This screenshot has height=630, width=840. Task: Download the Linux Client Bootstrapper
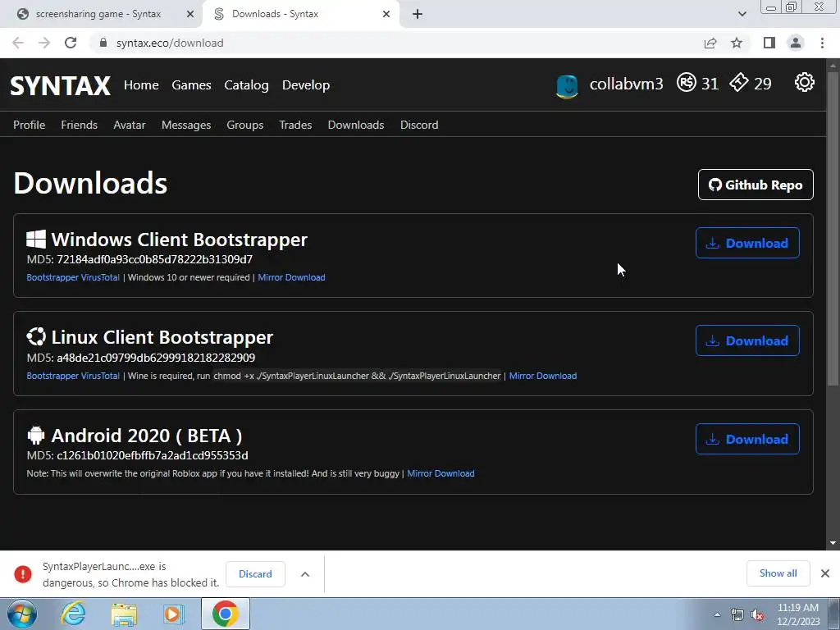coord(747,340)
